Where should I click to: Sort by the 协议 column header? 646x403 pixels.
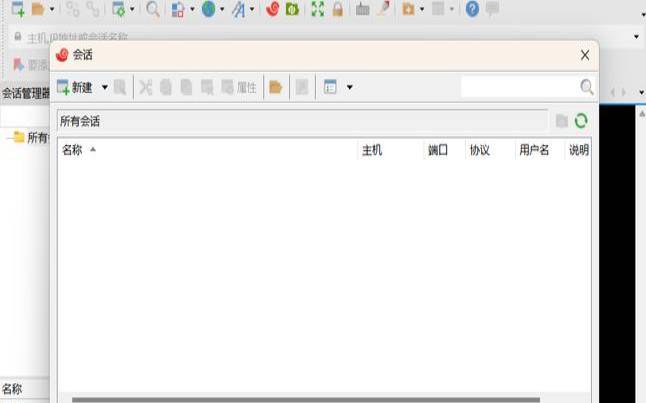click(x=490, y=150)
